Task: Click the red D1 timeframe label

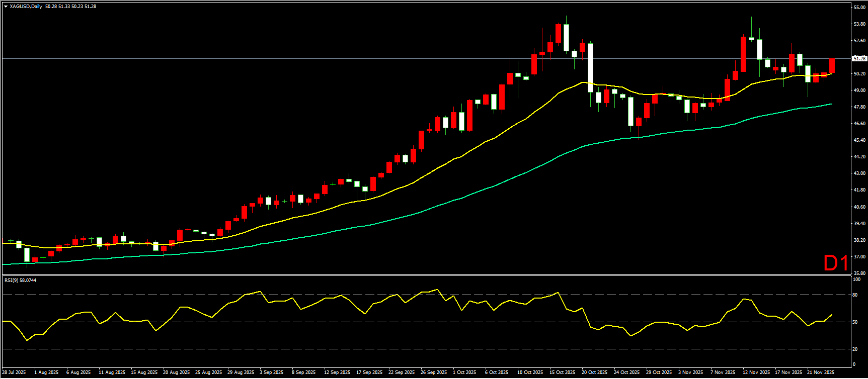Action: tap(836, 263)
